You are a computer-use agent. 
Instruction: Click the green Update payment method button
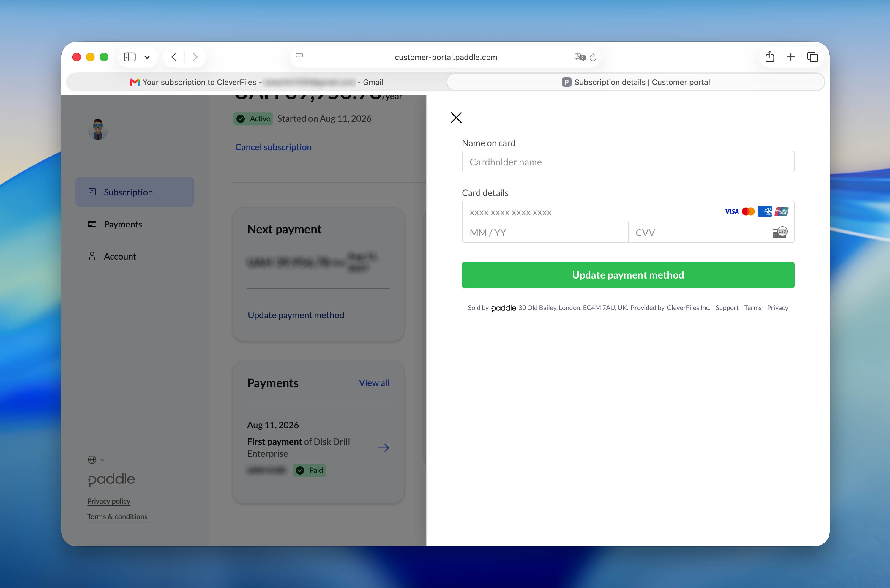pos(628,275)
